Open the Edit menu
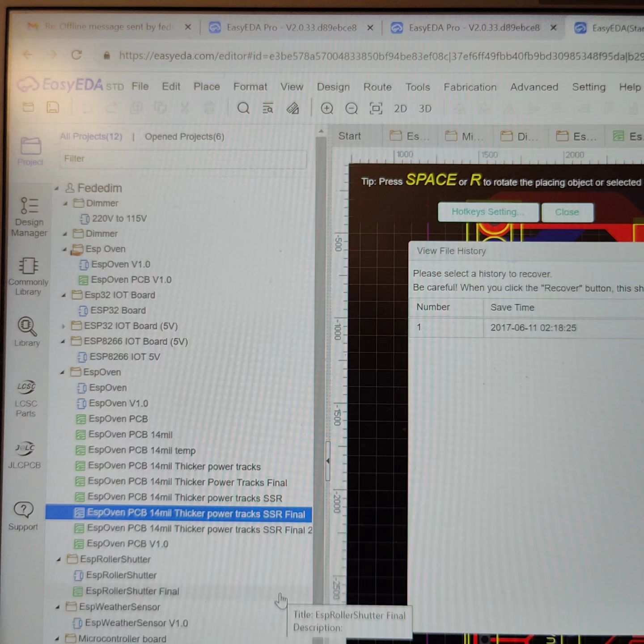Image resolution: width=644 pixels, height=644 pixels. (171, 86)
